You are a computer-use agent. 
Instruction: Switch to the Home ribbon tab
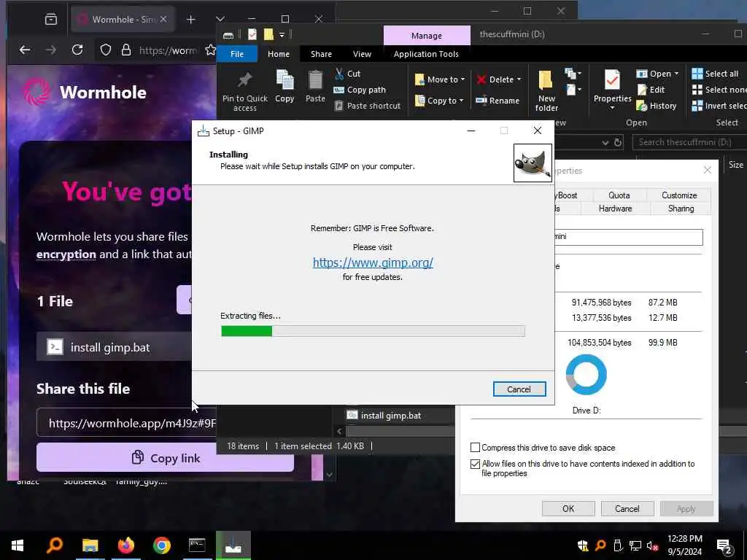(278, 54)
